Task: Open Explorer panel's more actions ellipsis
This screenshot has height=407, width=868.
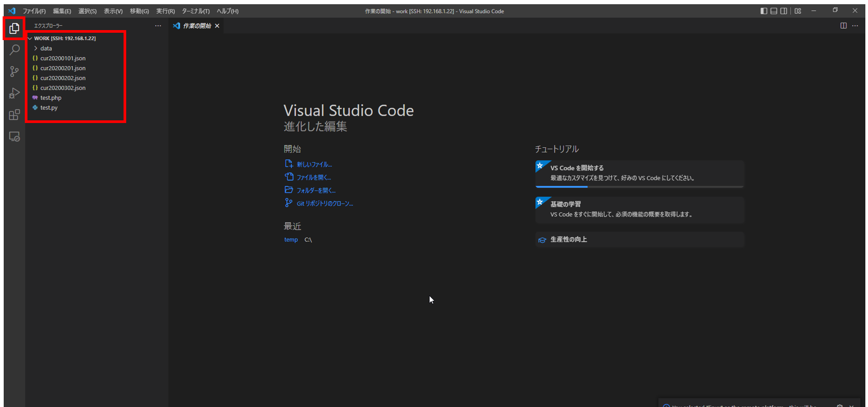Action: (158, 25)
